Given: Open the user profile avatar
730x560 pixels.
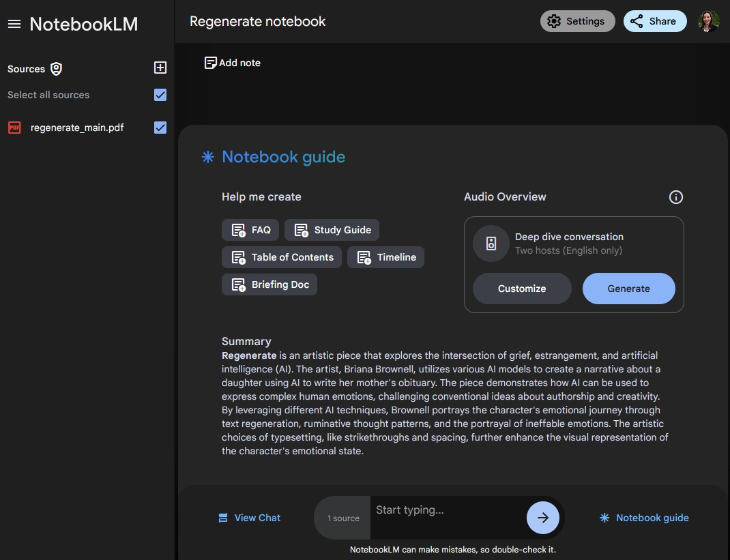Looking at the screenshot, I should [708, 21].
